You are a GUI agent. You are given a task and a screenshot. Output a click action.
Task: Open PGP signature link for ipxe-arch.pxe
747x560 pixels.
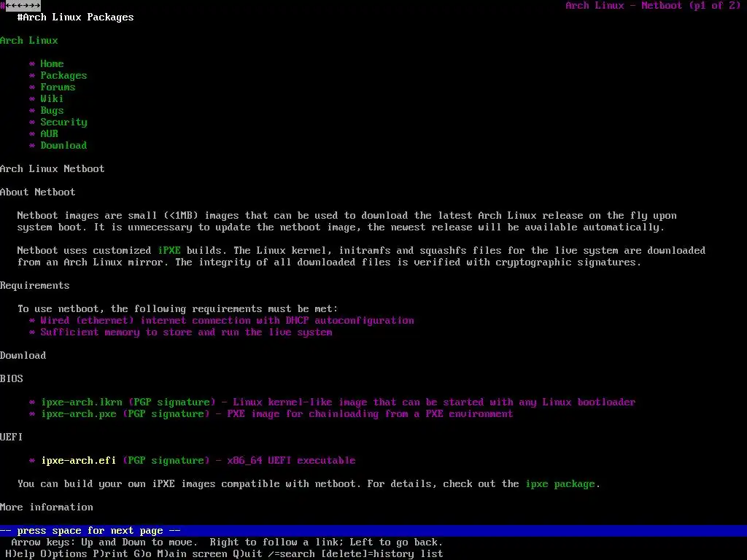[x=166, y=414]
